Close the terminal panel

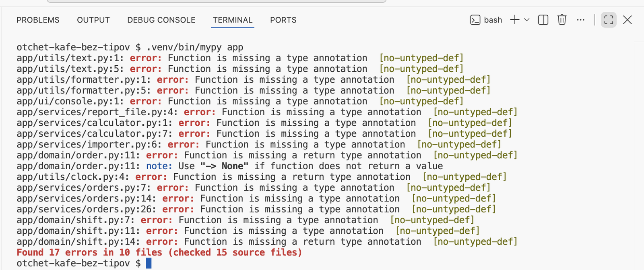pyautogui.click(x=627, y=20)
